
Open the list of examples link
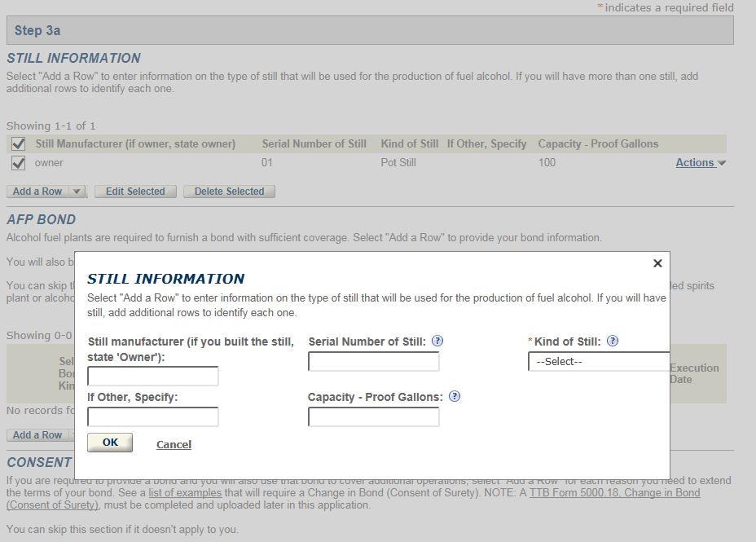(x=185, y=493)
